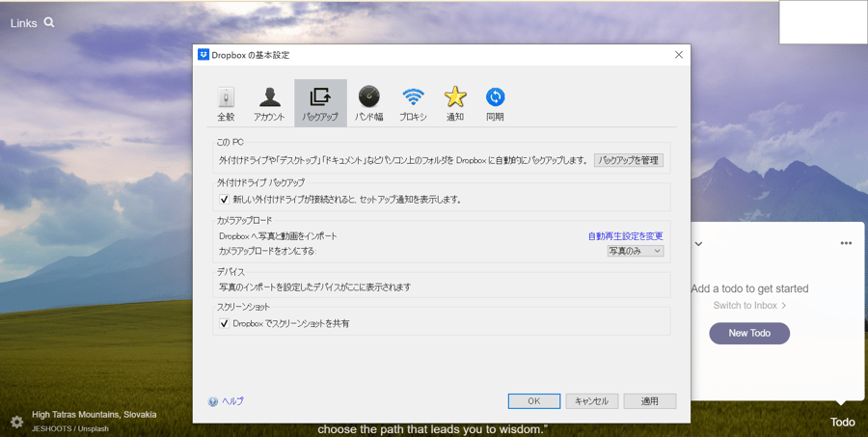Open the 自動再生設定を変更 link
The height and width of the screenshot is (437, 868).
(626, 236)
